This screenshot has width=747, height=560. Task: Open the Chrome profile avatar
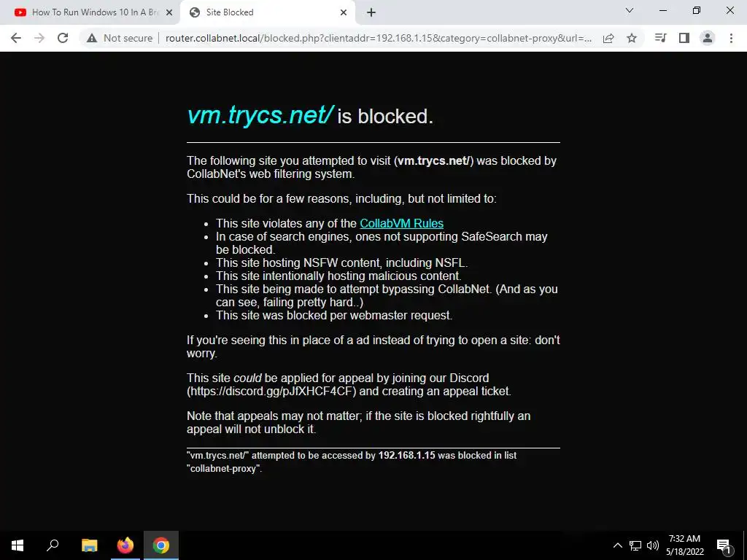click(x=708, y=38)
